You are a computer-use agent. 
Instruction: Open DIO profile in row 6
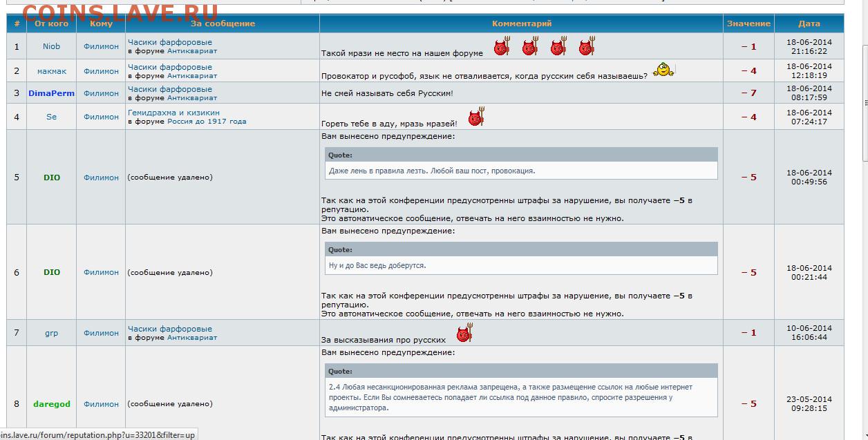coord(52,272)
